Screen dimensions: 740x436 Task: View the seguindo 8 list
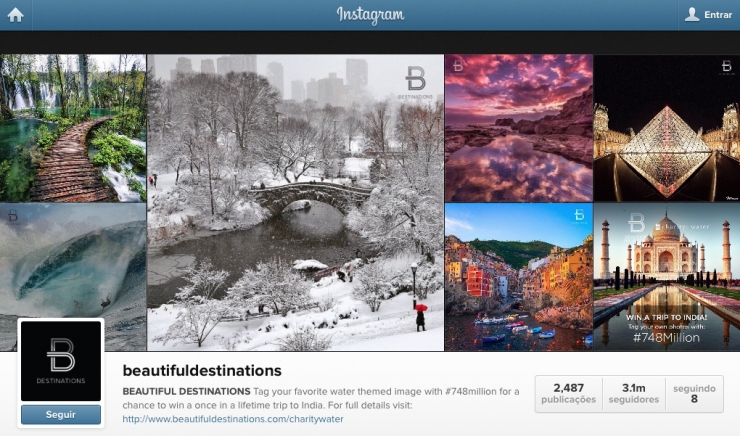[x=694, y=394]
